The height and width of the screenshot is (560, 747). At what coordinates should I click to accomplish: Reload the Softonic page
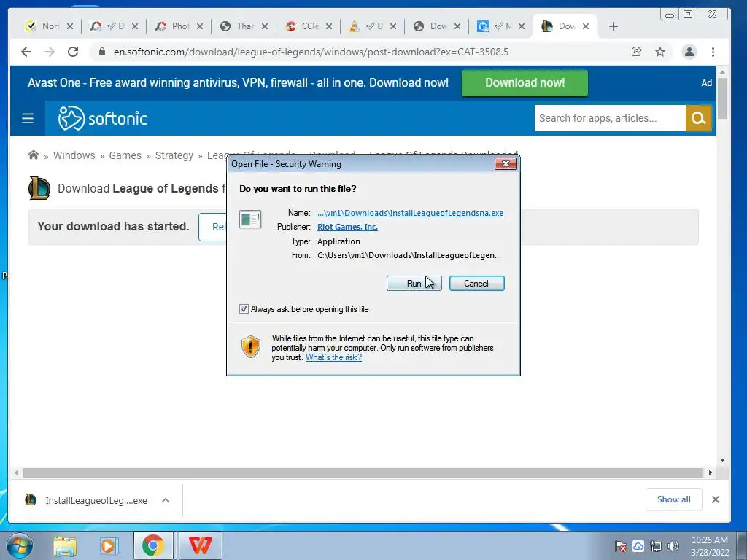pyautogui.click(x=73, y=52)
